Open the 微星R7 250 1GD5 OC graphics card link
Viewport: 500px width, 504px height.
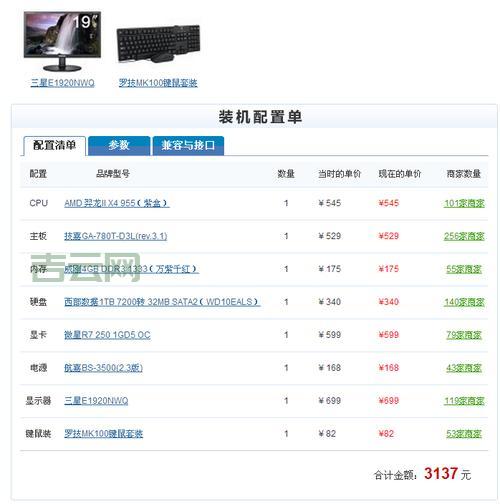(x=107, y=335)
